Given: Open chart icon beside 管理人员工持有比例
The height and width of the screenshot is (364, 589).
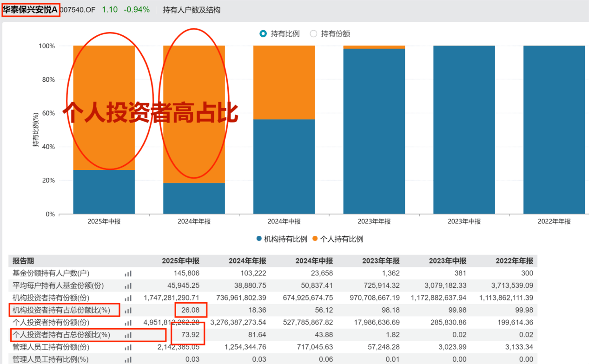Looking at the screenshot, I should click(x=128, y=359).
